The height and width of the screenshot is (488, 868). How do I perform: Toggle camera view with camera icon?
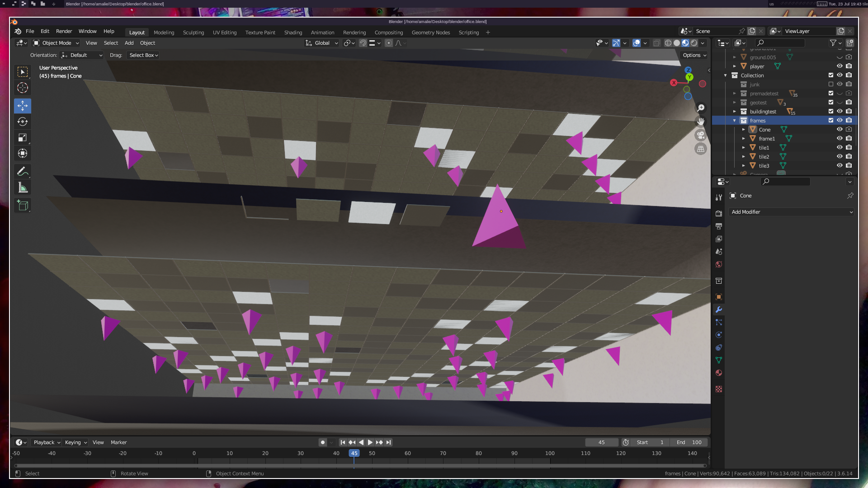point(701,135)
